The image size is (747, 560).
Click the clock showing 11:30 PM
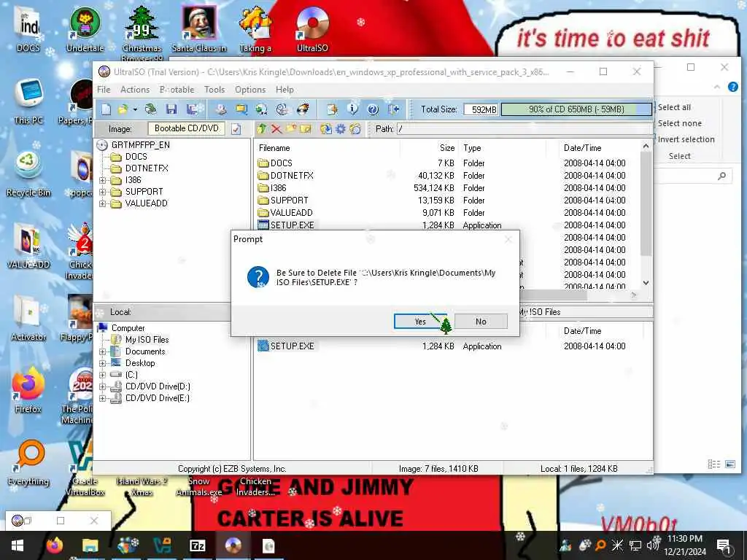point(684,539)
